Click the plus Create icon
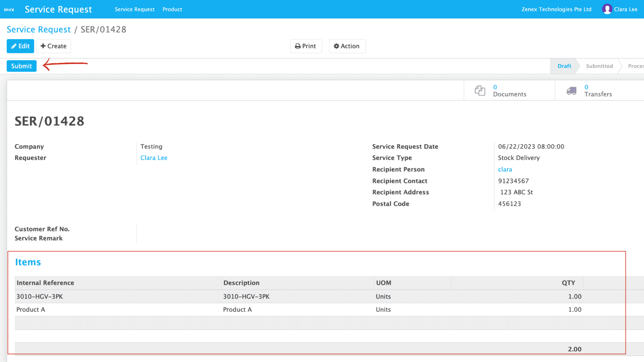This screenshot has height=362, width=644. point(43,46)
